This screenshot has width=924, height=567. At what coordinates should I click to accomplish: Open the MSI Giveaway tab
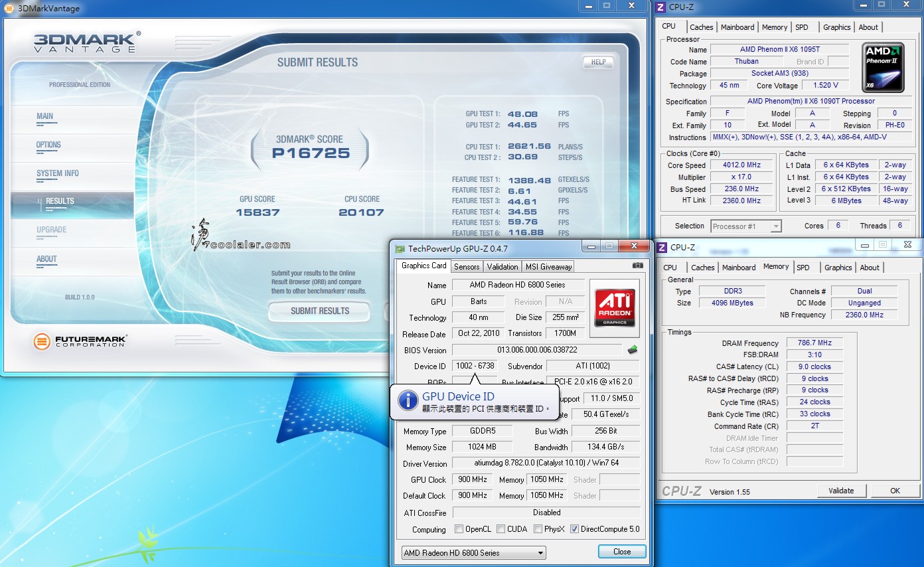(548, 267)
